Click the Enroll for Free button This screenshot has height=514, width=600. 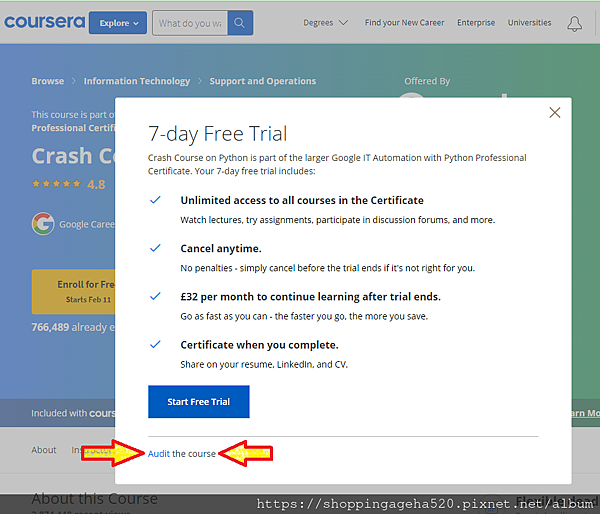pyautogui.click(x=73, y=292)
